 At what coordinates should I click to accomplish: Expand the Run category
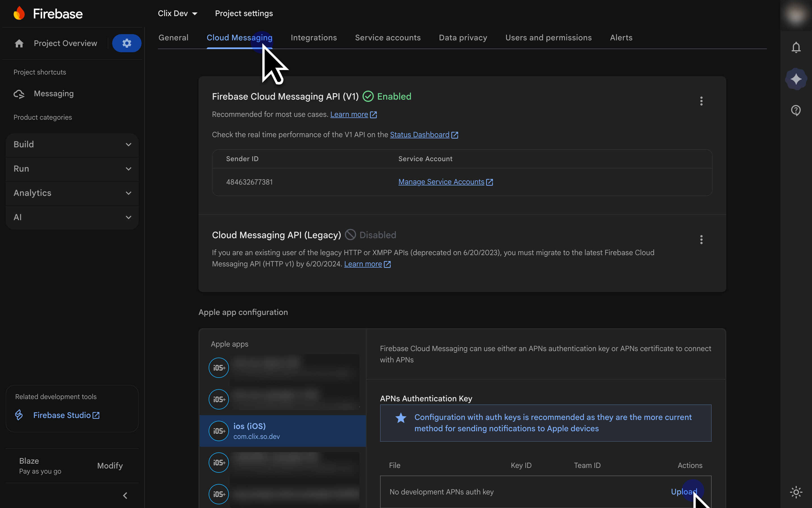tap(72, 169)
